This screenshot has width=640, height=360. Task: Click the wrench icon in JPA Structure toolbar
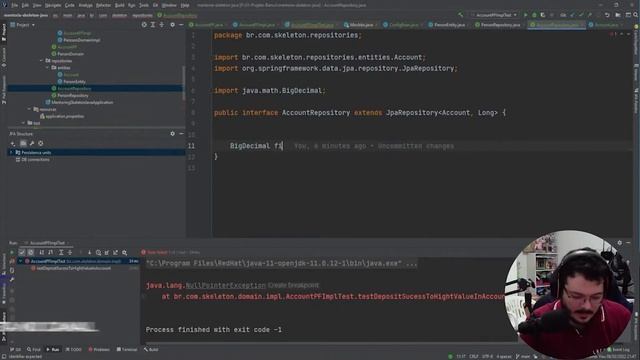click(32, 143)
